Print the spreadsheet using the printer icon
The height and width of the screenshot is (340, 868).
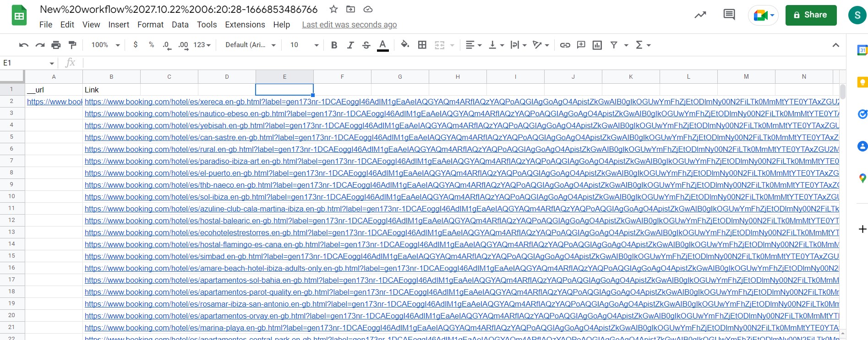tap(56, 45)
